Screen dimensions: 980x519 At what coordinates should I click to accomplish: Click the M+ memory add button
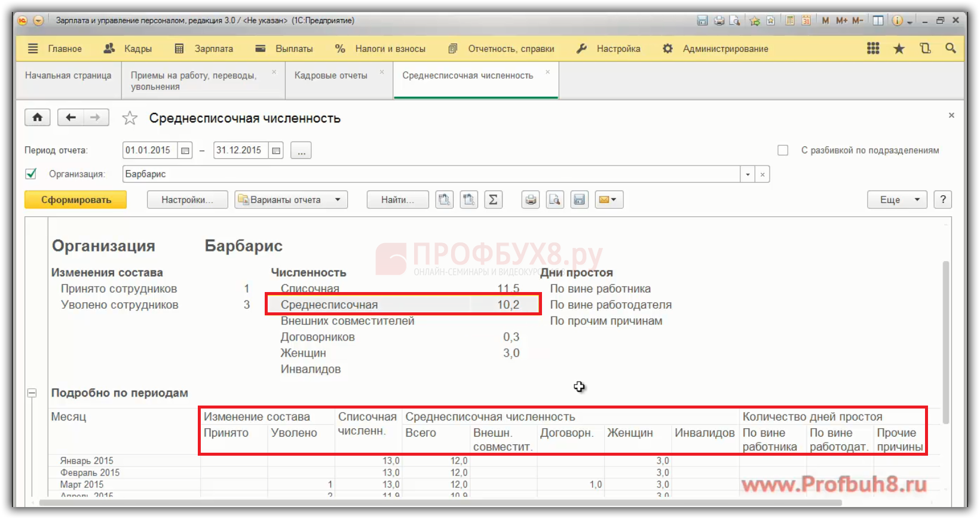click(x=841, y=20)
